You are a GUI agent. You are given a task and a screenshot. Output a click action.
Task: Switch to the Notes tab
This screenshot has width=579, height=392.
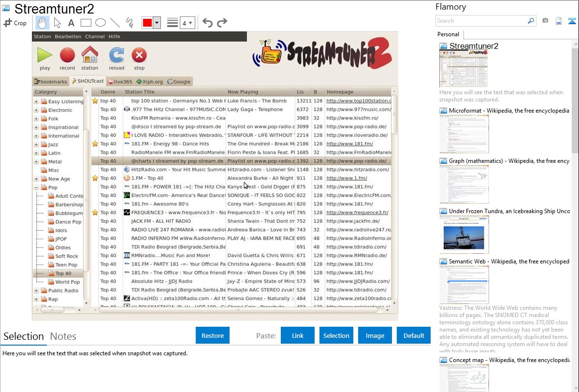(x=63, y=336)
